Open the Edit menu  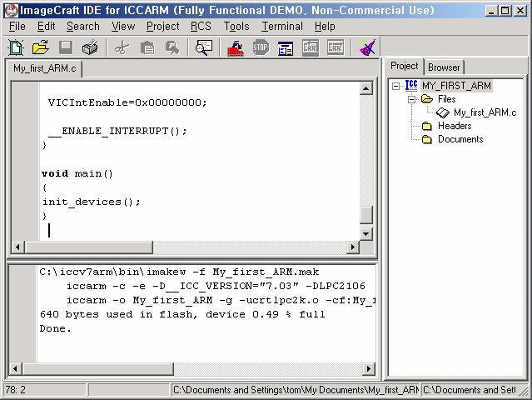coord(46,26)
